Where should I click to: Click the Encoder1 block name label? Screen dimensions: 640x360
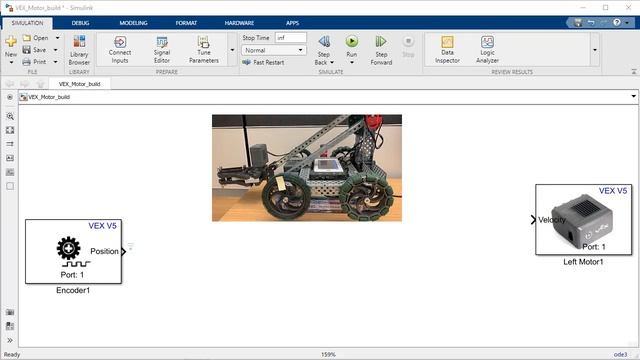click(x=73, y=290)
